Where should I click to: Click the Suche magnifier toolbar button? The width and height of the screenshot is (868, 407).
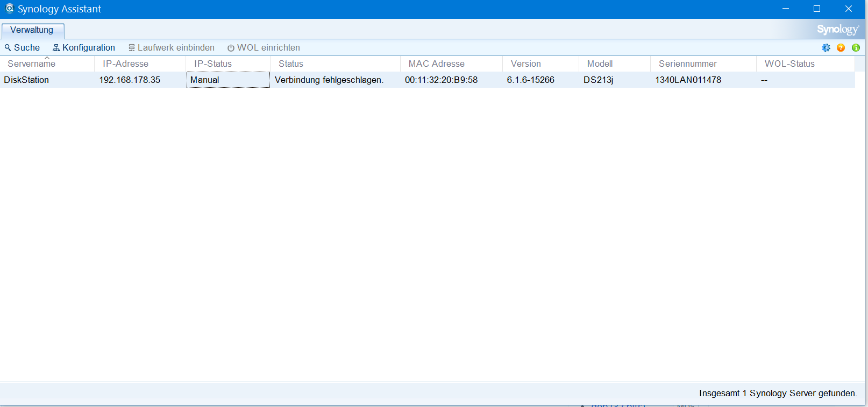[x=22, y=48]
